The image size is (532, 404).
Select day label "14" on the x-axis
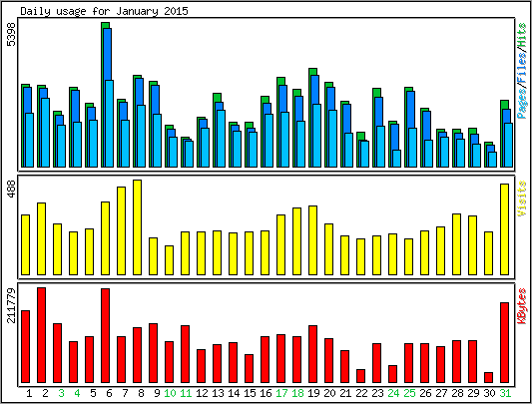click(234, 393)
